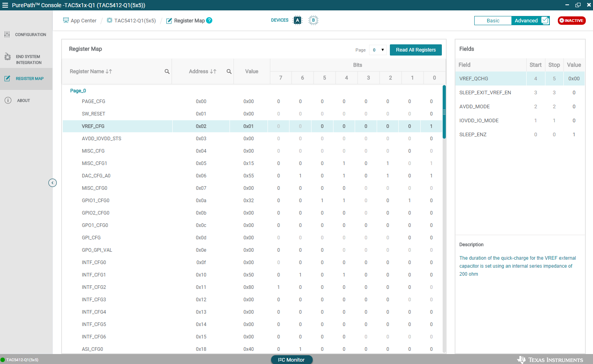Viewport: 593px width, 364px height.
Task: Toggle bit 7 of INTF_CFG2
Action: click(279, 287)
